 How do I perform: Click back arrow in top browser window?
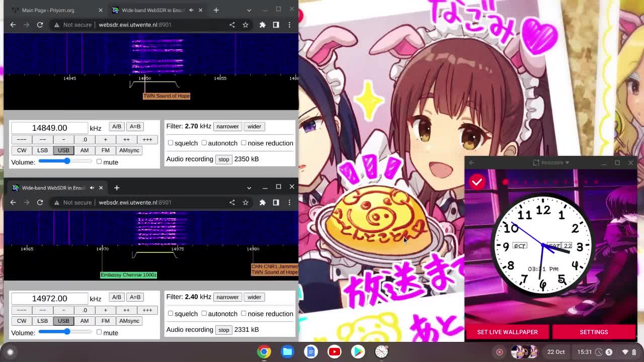coord(13,25)
